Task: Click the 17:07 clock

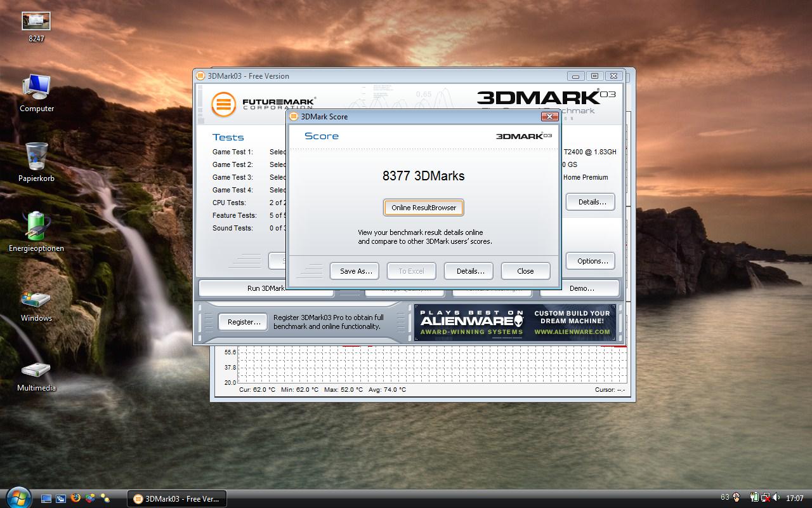Action: 795,498
